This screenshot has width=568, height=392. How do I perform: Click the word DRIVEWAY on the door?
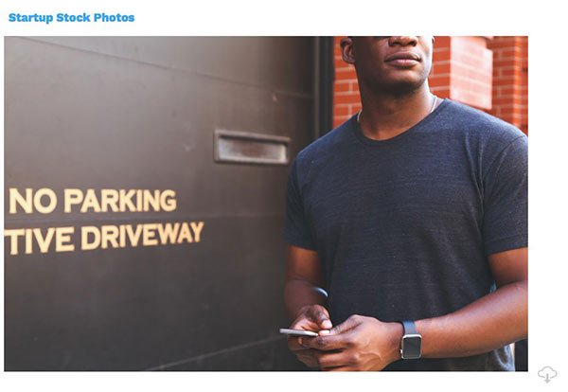(x=142, y=236)
